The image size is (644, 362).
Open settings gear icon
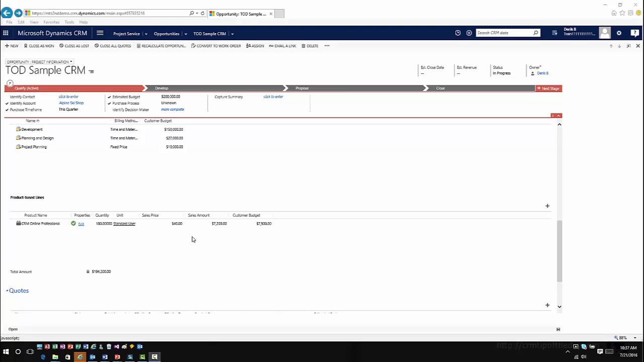(619, 33)
